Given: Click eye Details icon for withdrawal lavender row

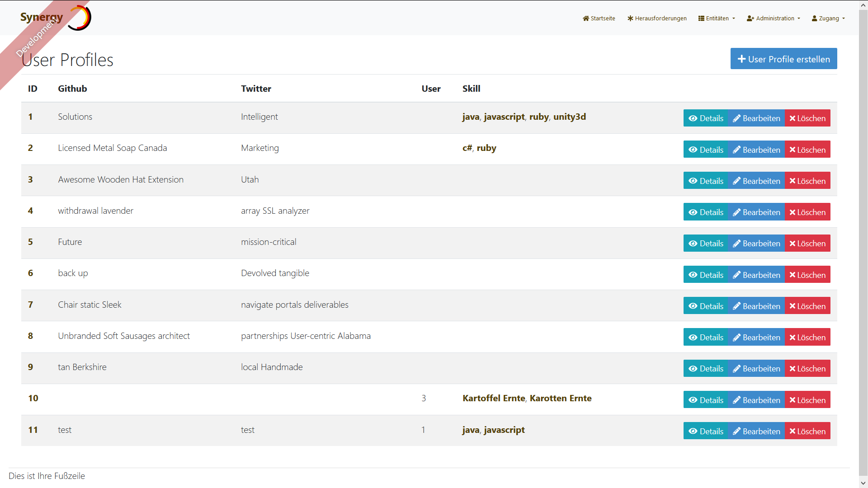Looking at the screenshot, I should (x=693, y=212).
